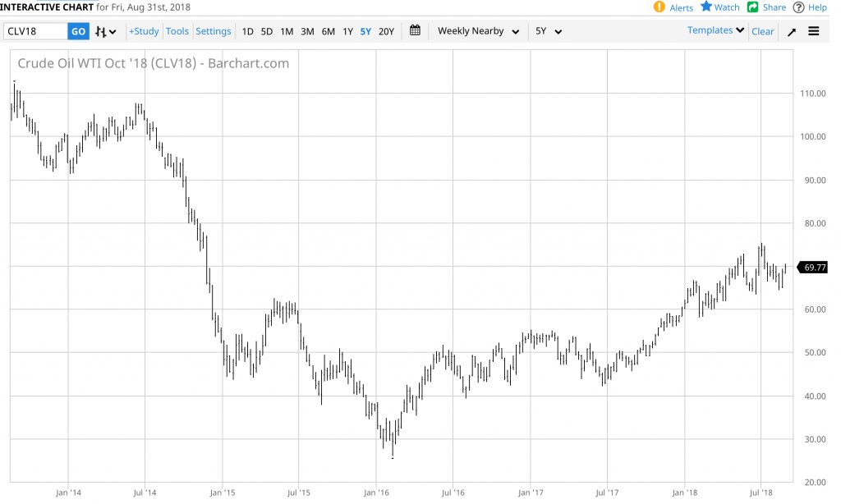This screenshot has width=841, height=504.
Task: Open the bar chart type selector
Action: [x=105, y=31]
